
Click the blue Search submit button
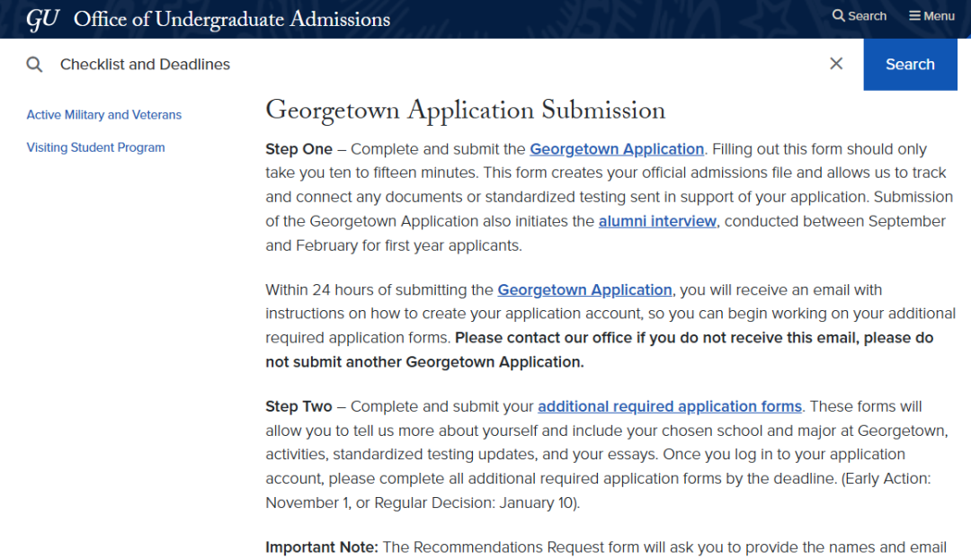(x=910, y=65)
